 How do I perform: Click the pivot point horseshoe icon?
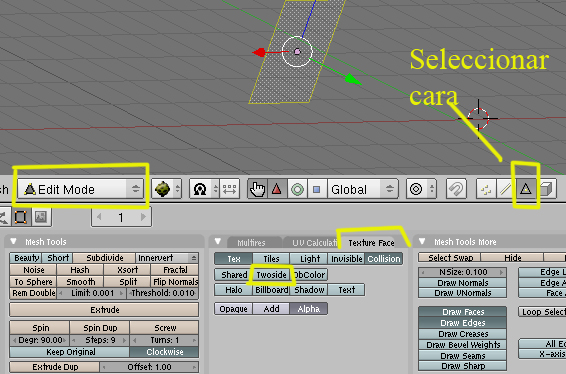coord(200,189)
